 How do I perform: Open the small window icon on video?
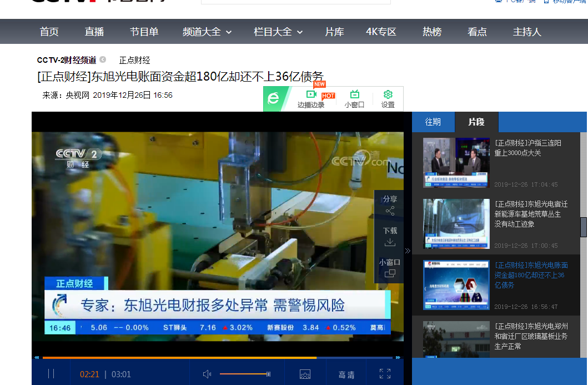[x=390, y=273]
